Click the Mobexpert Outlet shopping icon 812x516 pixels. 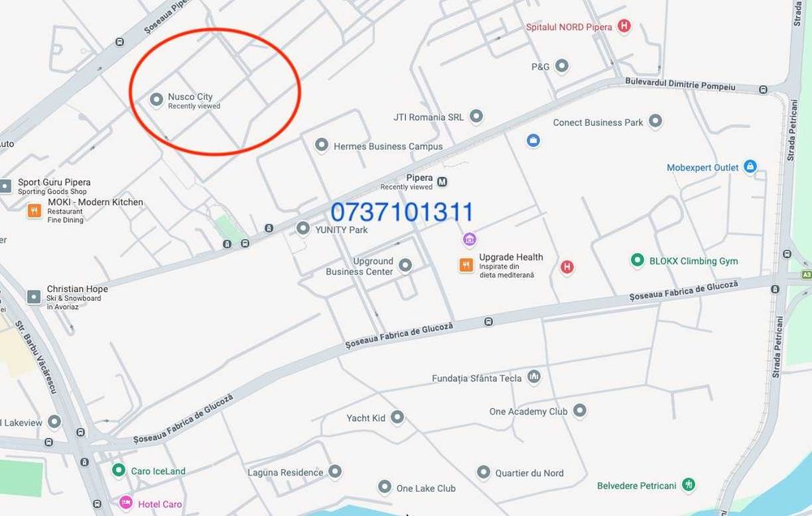click(749, 166)
